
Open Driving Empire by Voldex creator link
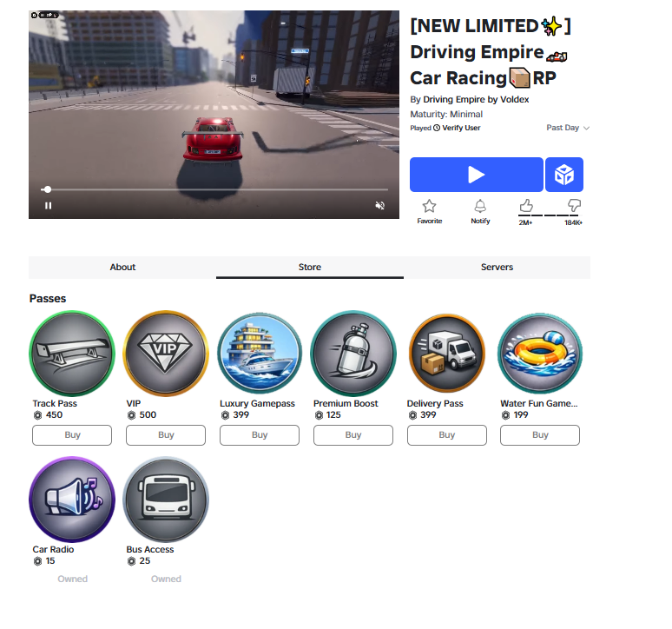476,99
